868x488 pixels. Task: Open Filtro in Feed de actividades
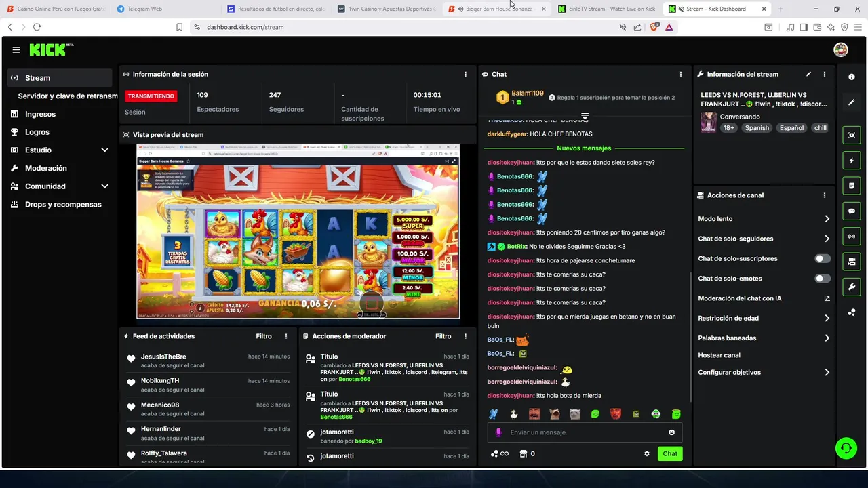tap(264, 336)
